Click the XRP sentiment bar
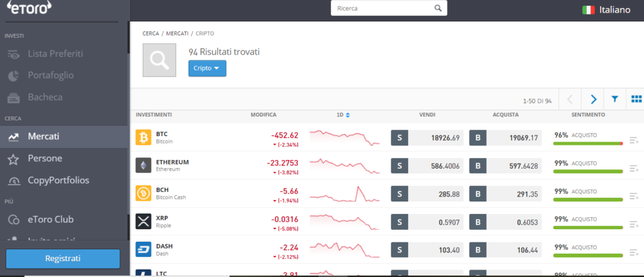 coord(588,227)
